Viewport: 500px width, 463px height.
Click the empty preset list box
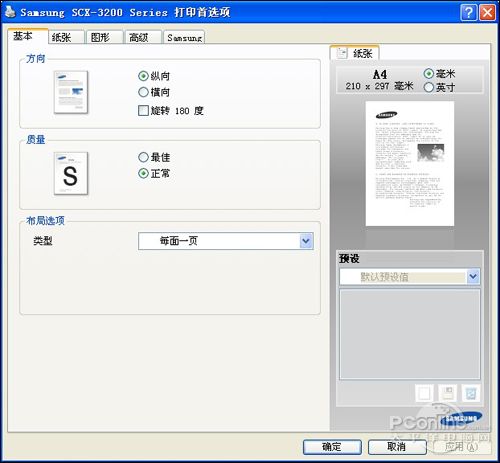[x=410, y=334]
